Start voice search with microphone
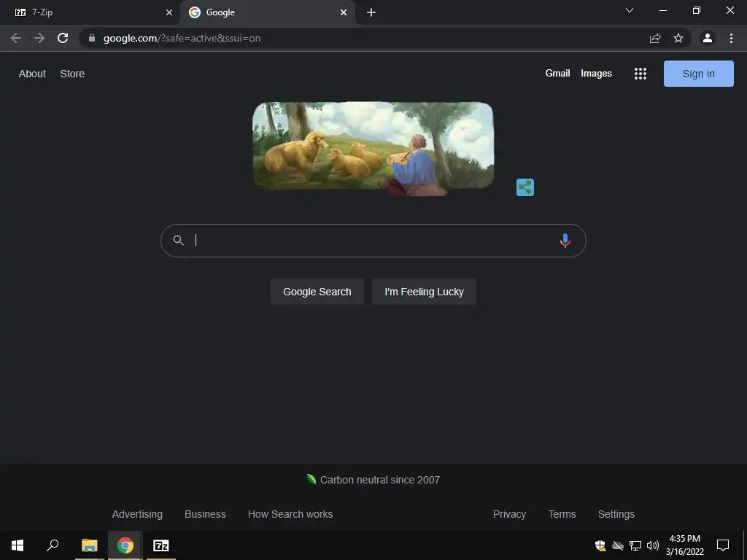Image resolution: width=747 pixels, height=560 pixels. coord(565,241)
